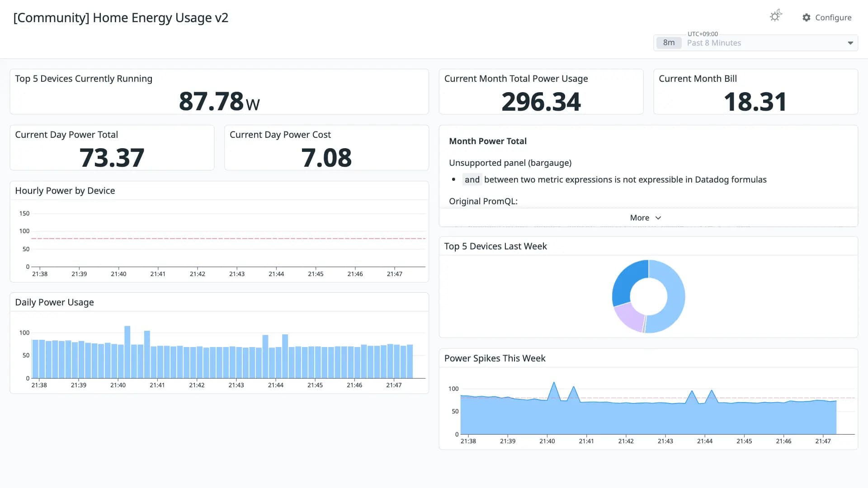The image size is (868, 488).
Task: Click the Original PromQL: label
Action: pos(483,201)
